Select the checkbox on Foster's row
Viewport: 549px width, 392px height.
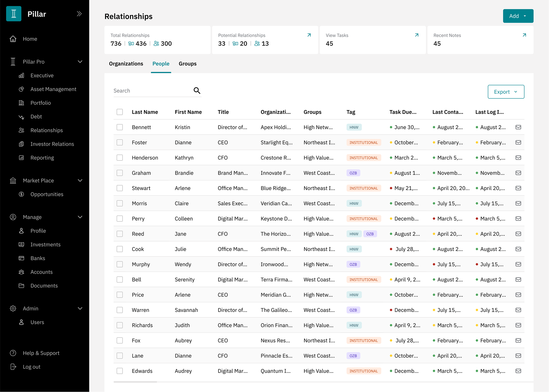click(x=120, y=142)
